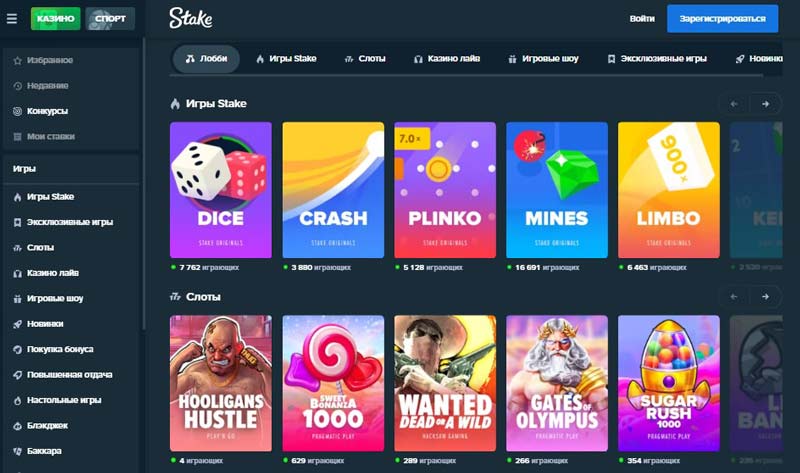
Task: Click the Зарегистрироваться button
Action: coord(722,18)
